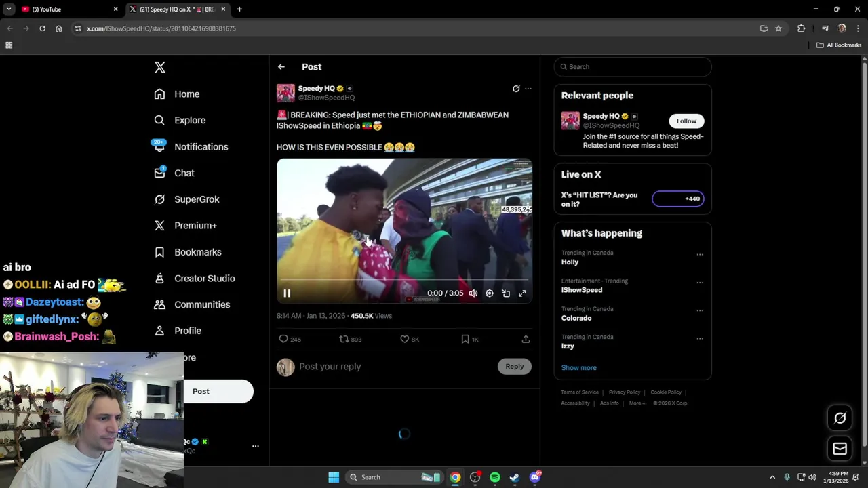Open a new browser tab
The height and width of the screenshot is (488, 868).
(x=239, y=9)
